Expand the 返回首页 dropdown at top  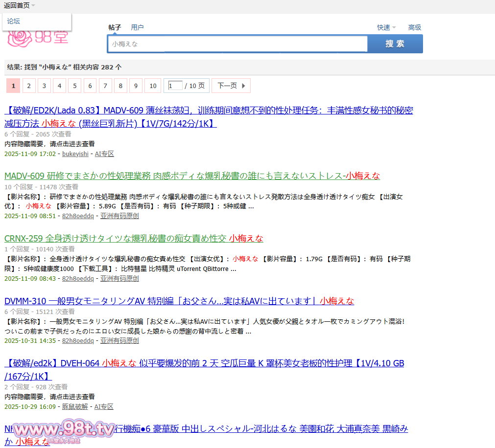pos(20,5)
